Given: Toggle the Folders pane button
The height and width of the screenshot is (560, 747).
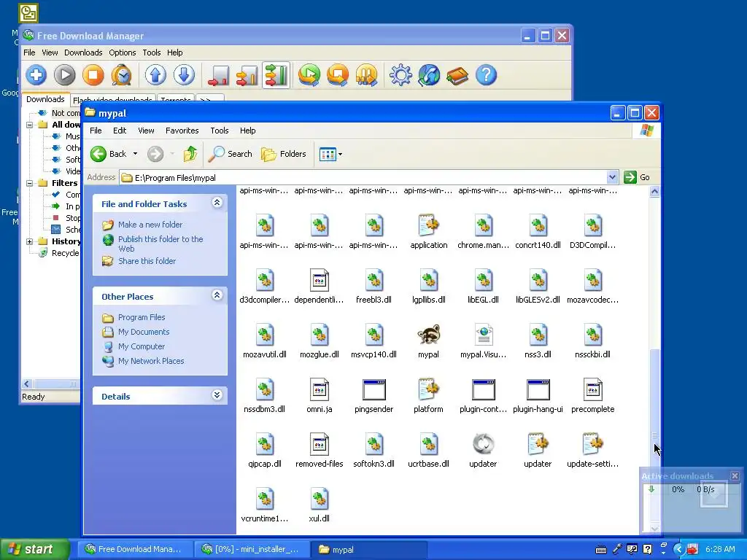Looking at the screenshot, I should tap(284, 154).
